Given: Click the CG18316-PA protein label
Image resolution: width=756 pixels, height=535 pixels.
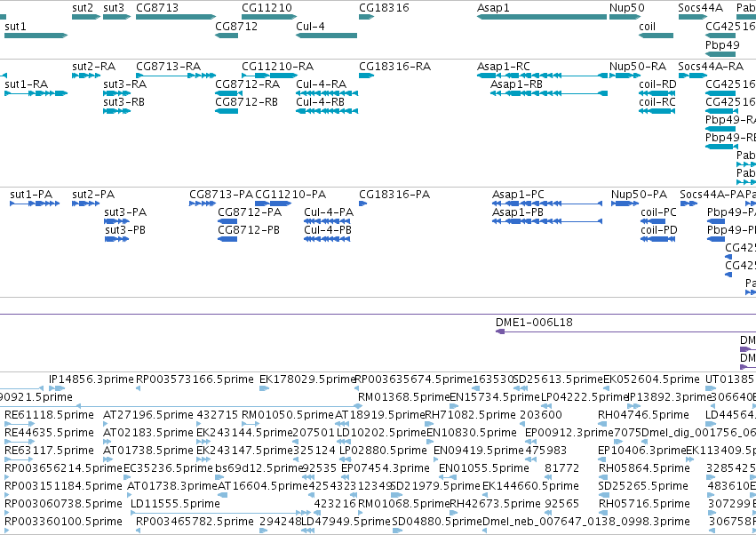Looking at the screenshot, I should [x=394, y=195].
